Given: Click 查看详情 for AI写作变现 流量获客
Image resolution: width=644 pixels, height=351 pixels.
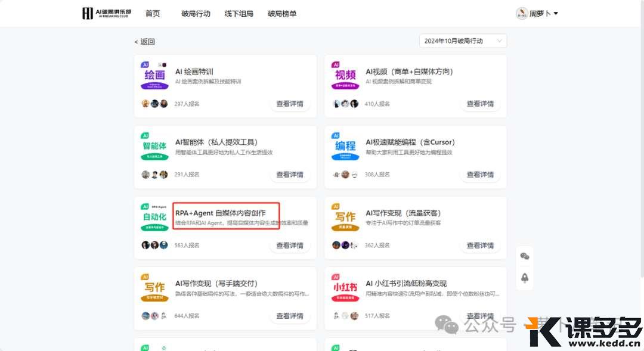Looking at the screenshot, I should pos(480,246).
